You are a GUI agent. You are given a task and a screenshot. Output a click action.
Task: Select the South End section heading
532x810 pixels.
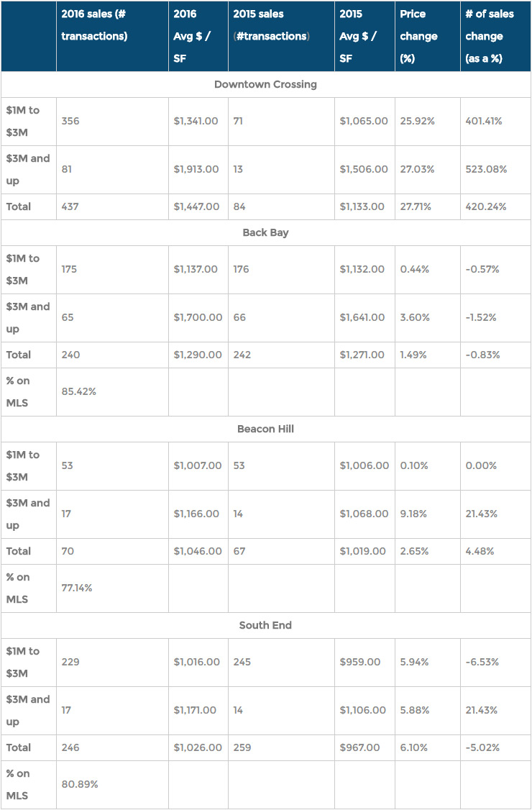(x=265, y=625)
